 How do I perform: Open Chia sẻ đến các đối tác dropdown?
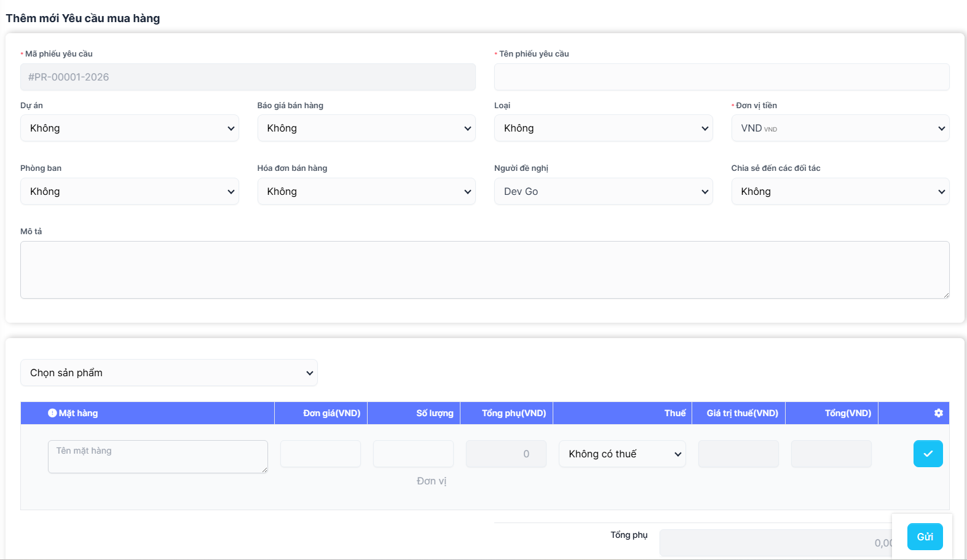coord(840,192)
